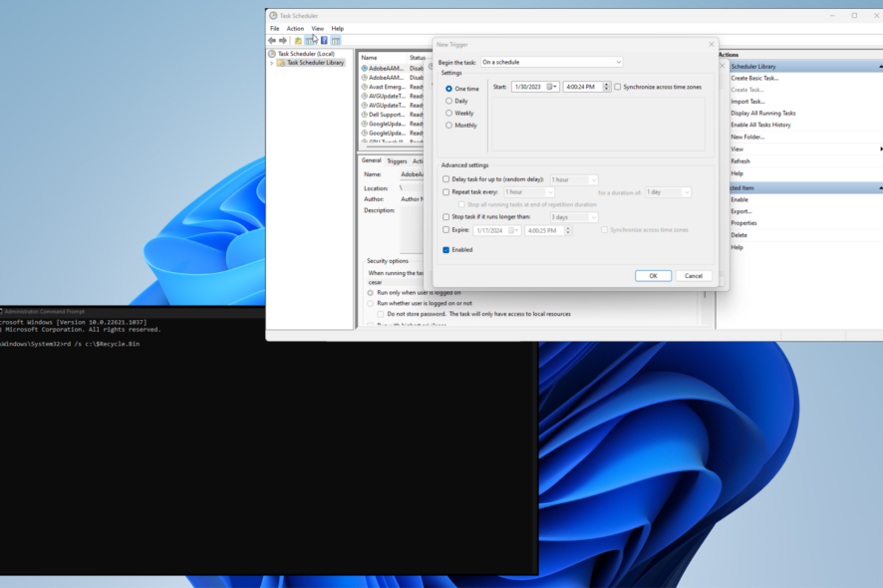883x588 pixels.
Task: Click Enable All Tasks History
Action: [760, 125]
